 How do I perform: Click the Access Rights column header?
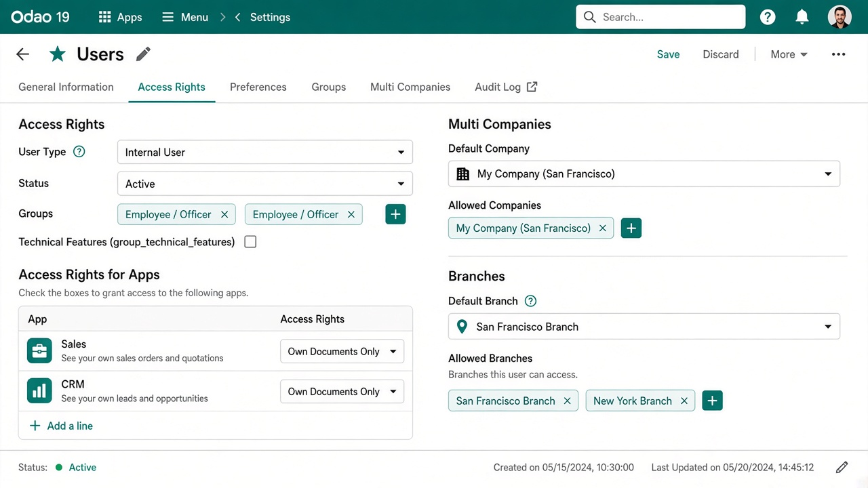point(313,319)
